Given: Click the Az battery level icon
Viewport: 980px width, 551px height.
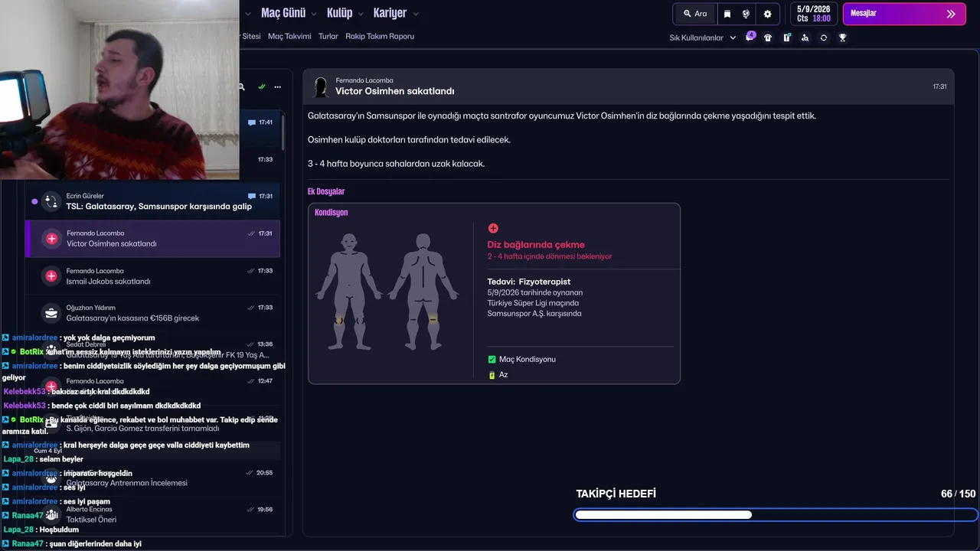Looking at the screenshot, I should tap(492, 375).
